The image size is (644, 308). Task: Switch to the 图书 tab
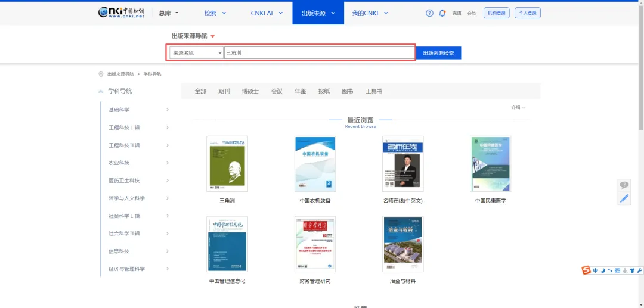pos(348,92)
